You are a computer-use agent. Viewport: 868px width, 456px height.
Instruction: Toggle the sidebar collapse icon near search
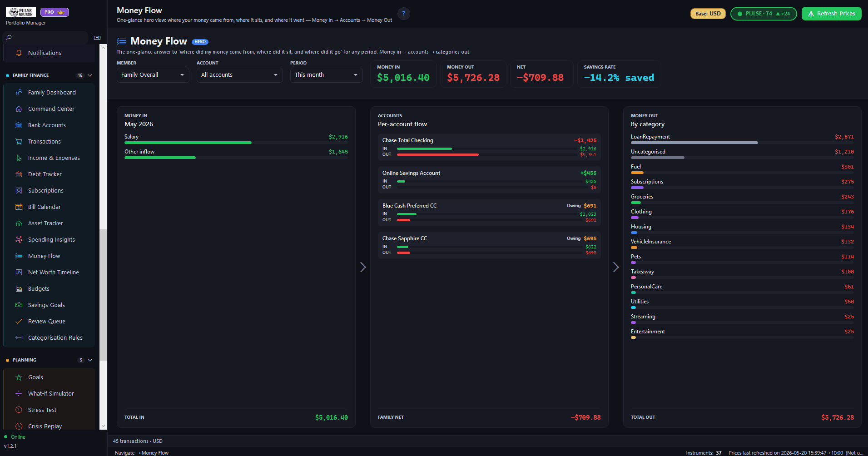point(97,38)
